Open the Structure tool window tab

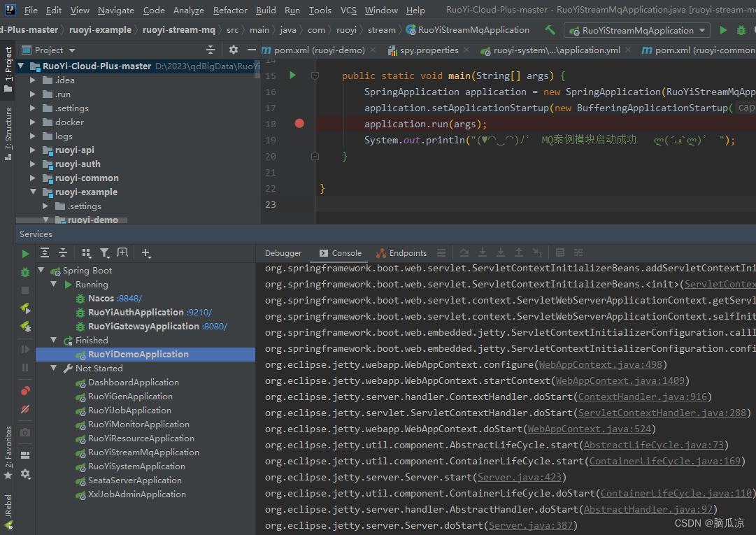pyautogui.click(x=8, y=134)
